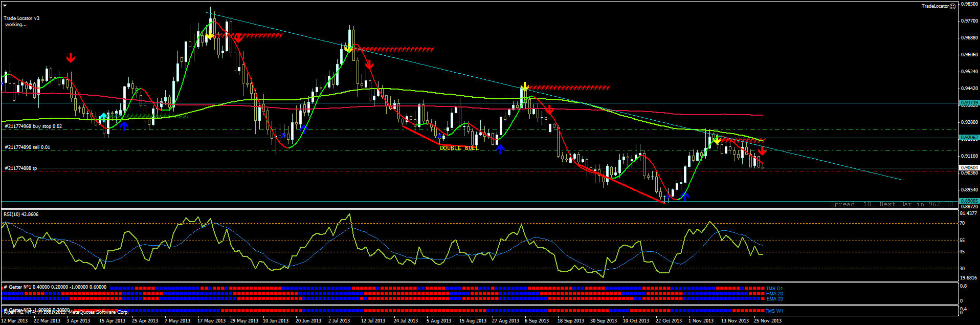
Task: Click the 0.89005 price tag on the scale
Action: click(969, 201)
